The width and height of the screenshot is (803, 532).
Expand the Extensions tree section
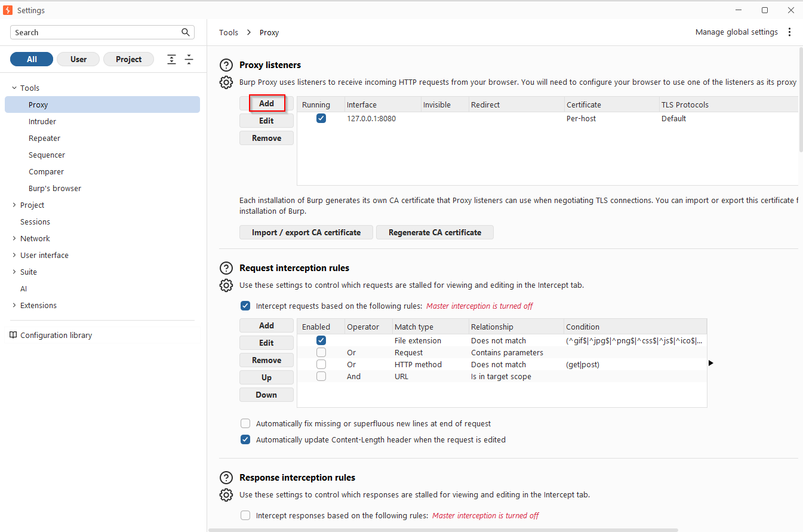point(14,305)
